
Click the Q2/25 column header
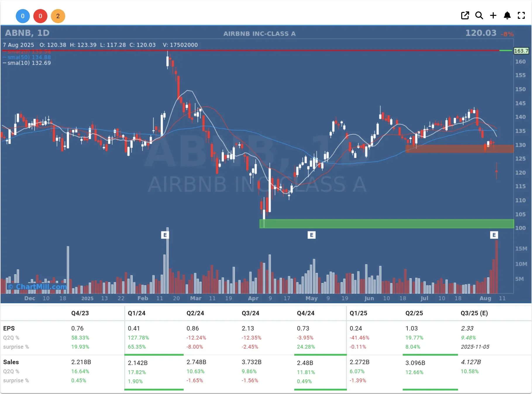click(x=414, y=313)
